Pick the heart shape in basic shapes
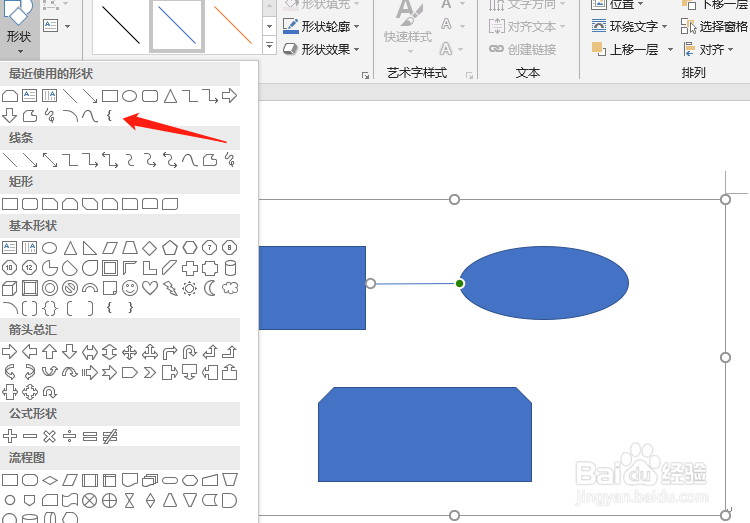Viewport: 750px width, 523px height. pyautogui.click(x=150, y=288)
